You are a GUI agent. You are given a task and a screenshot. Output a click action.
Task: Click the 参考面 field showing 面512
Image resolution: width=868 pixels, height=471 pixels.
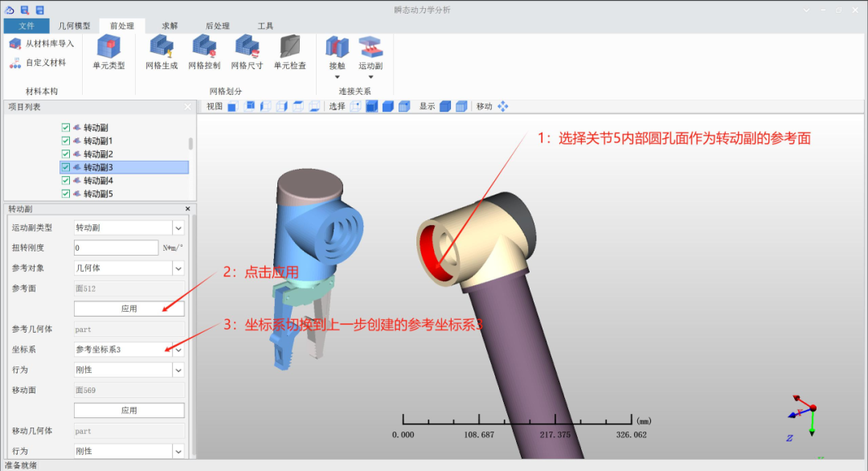tap(129, 289)
